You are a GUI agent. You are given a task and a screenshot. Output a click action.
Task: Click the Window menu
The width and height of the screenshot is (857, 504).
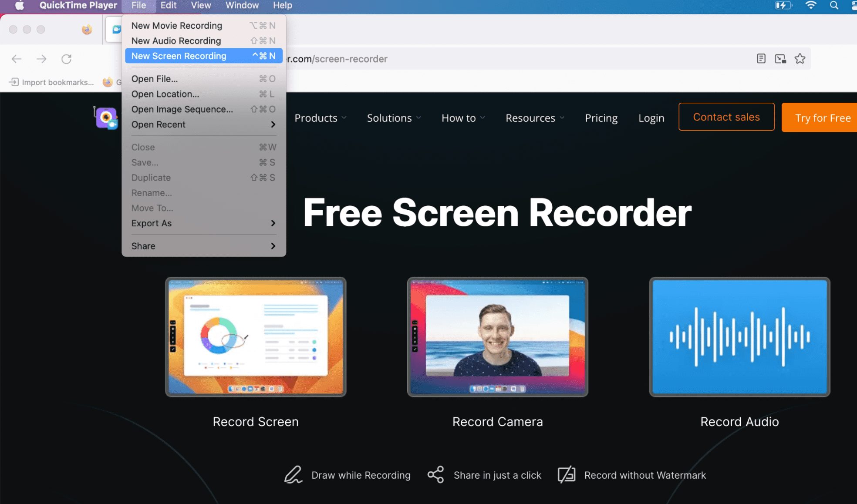pyautogui.click(x=241, y=5)
